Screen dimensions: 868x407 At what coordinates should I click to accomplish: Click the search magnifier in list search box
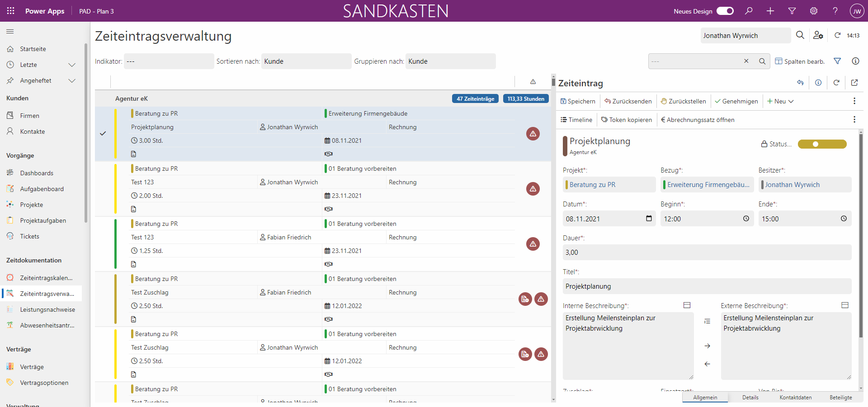[x=762, y=61]
